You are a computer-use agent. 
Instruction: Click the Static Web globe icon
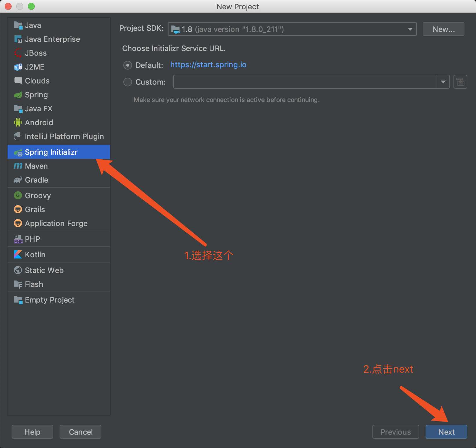(18, 270)
